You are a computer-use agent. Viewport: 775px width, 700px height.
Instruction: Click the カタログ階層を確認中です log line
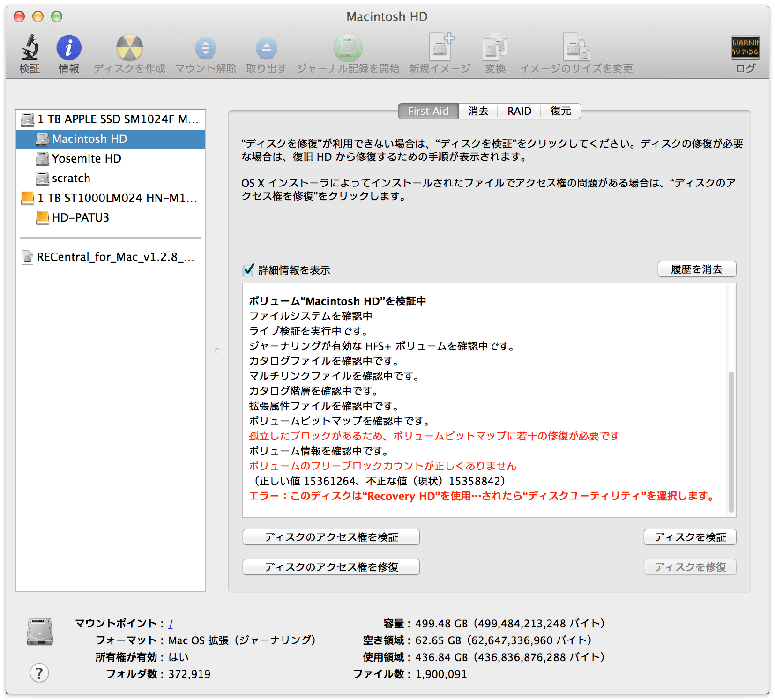[x=313, y=391]
